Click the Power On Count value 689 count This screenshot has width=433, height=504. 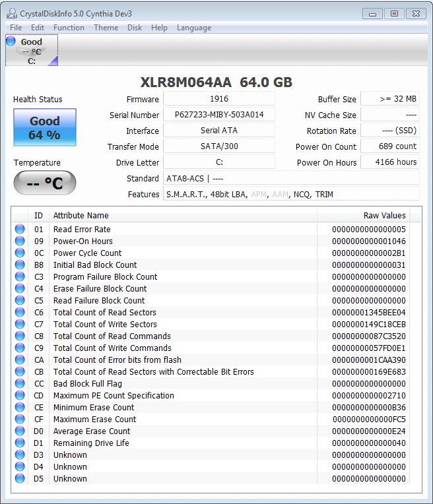tap(390, 146)
